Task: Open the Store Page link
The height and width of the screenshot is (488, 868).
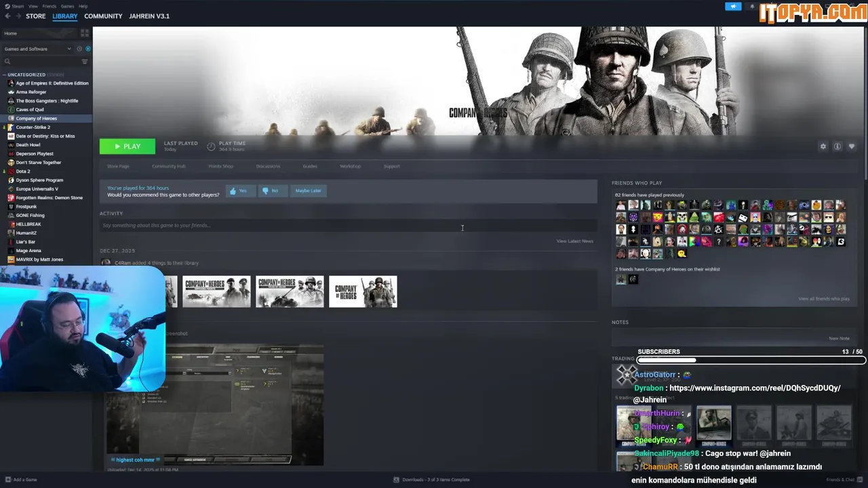Action: coord(118,166)
